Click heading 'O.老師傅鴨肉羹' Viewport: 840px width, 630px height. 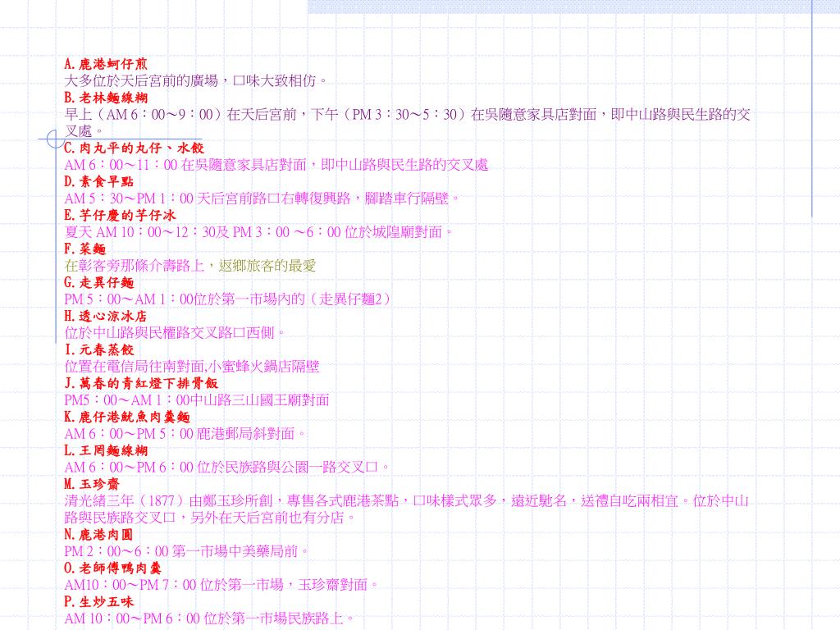[x=112, y=568]
